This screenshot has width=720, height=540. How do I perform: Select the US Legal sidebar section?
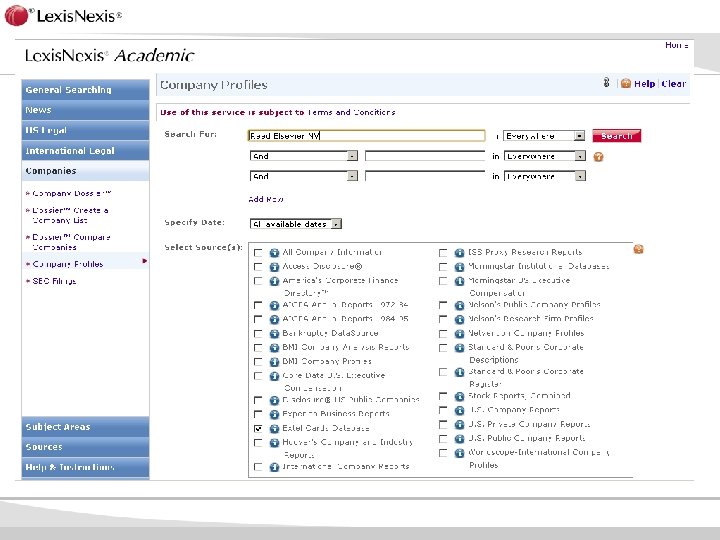tap(85, 130)
